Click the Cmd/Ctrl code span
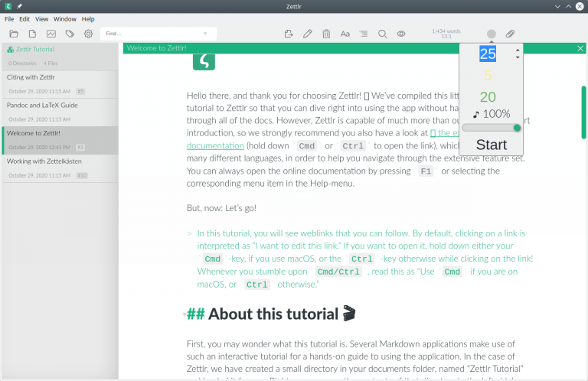588x381 pixels. pyautogui.click(x=338, y=272)
